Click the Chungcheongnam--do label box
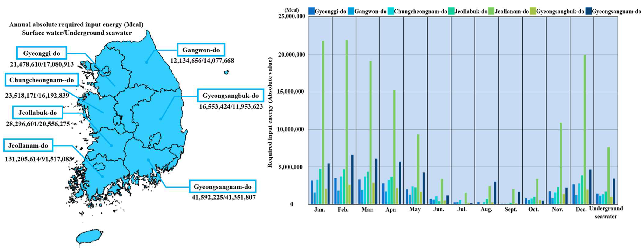Viewport: 644px width, 252px height. tap(42, 80)
